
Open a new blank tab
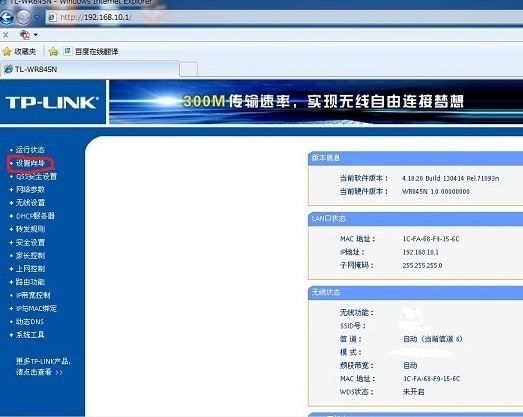click(188, 69)
